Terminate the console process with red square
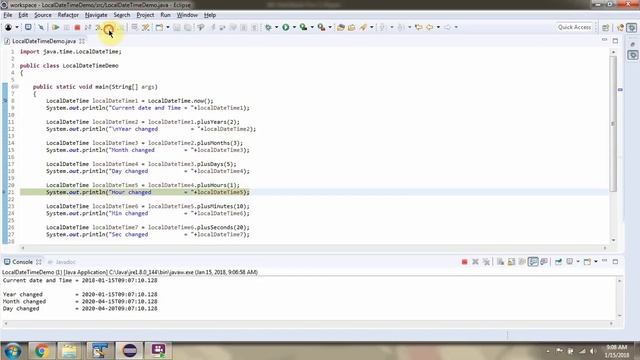640x360 pixels. tap(464, 262)
